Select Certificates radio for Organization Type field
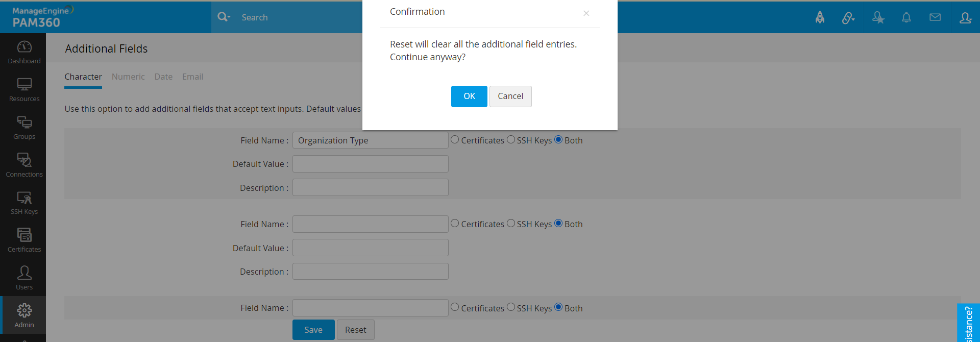This screenshot has height=342, width=980. [x=455, y=140]
